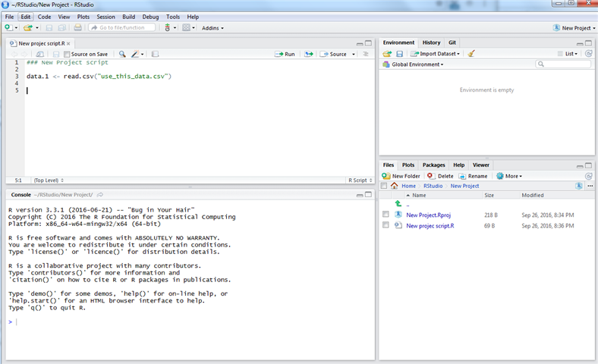Open the Addins dropdown

pos(212,28)
